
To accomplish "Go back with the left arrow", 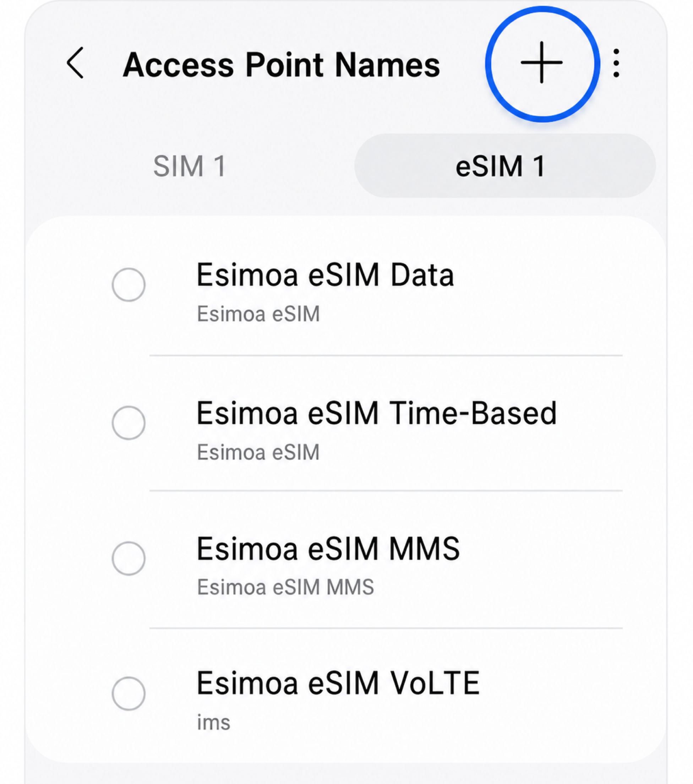I will pos(75,63).
